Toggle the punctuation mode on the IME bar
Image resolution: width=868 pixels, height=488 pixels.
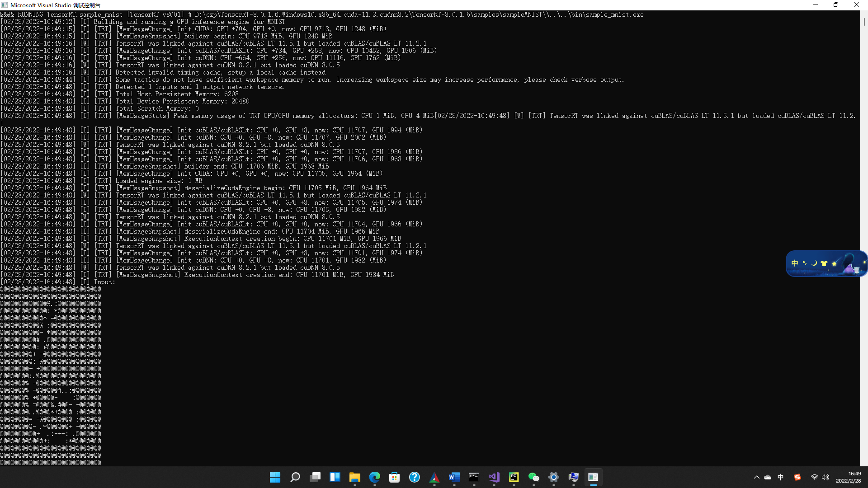tap(805, 263)
